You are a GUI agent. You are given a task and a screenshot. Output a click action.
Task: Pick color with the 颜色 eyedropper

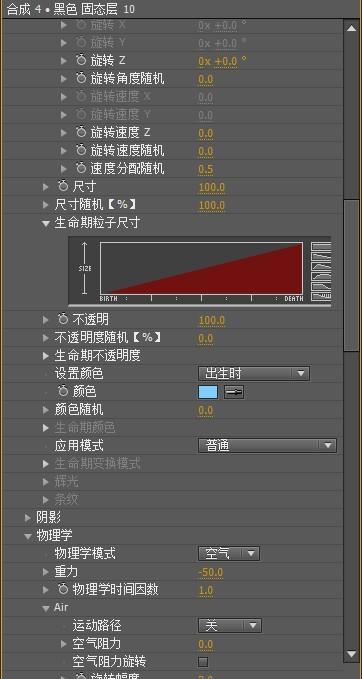point(234,392)
